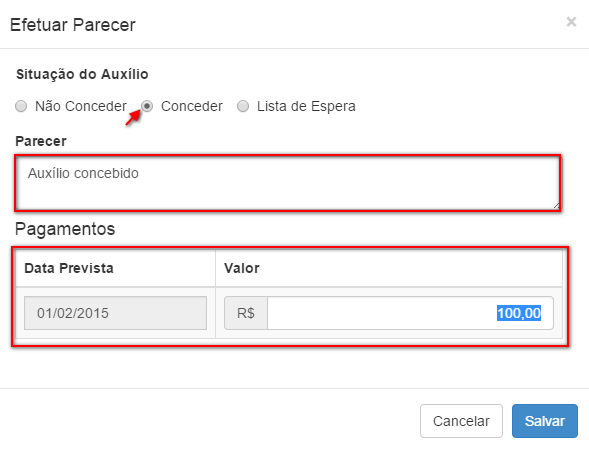Click the Valor column header
This screenshot has height=450, width=589.
click(x=242, y=268)
